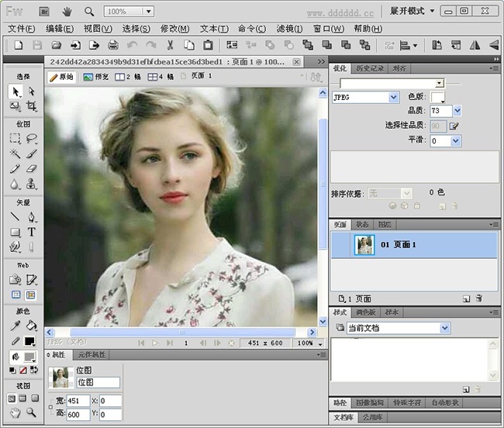Open the JPEG export format dropdown
This screenshot has height=428, width=504.
(x=393, y=97)
